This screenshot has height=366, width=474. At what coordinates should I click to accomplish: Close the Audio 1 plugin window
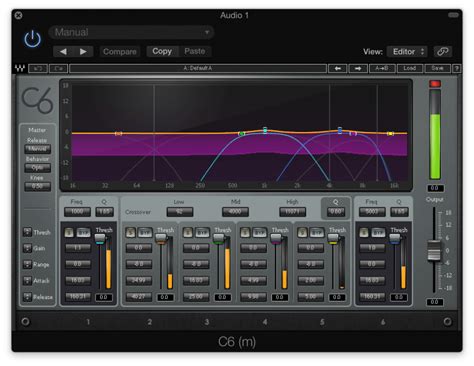[x=19, y=15]
